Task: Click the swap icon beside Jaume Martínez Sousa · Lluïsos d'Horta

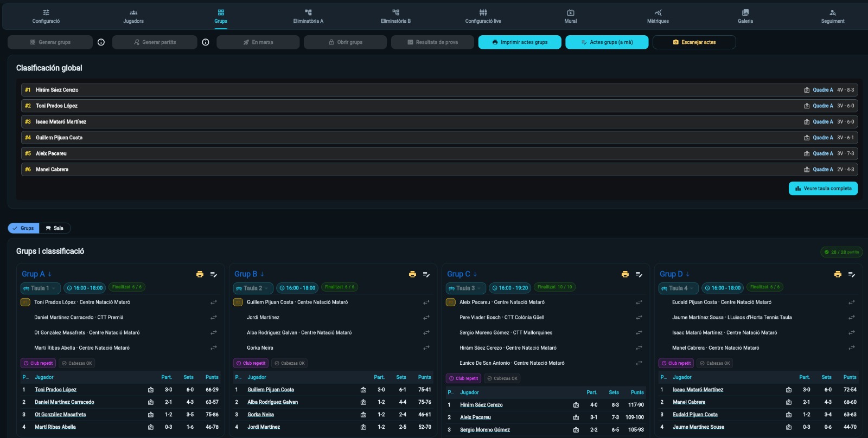Action: pos(852,318)
